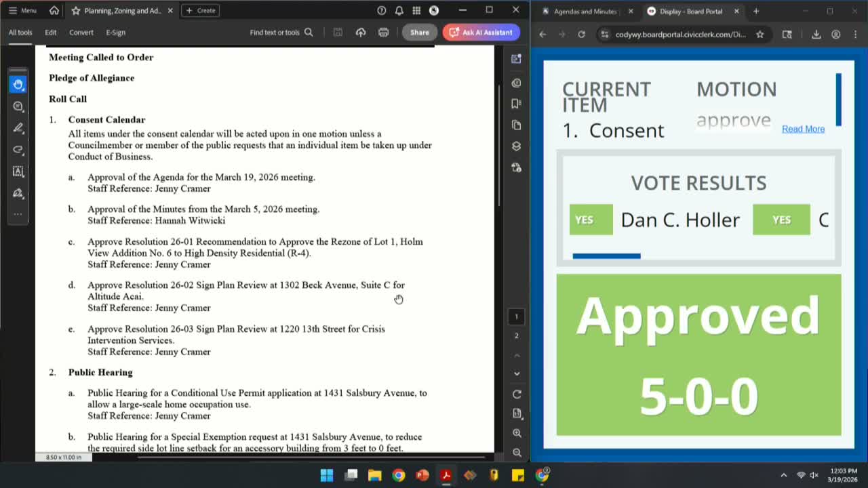The image size is (868, 488).
Task: Rotate the page with the rotate icon
Action: click(x=517, y=394)
